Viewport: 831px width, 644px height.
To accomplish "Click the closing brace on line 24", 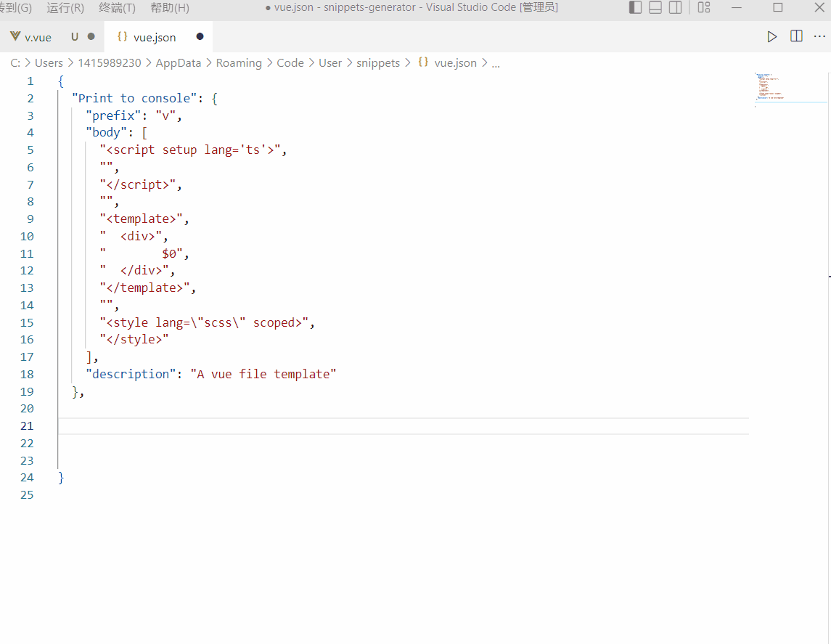I will (61, 478).
